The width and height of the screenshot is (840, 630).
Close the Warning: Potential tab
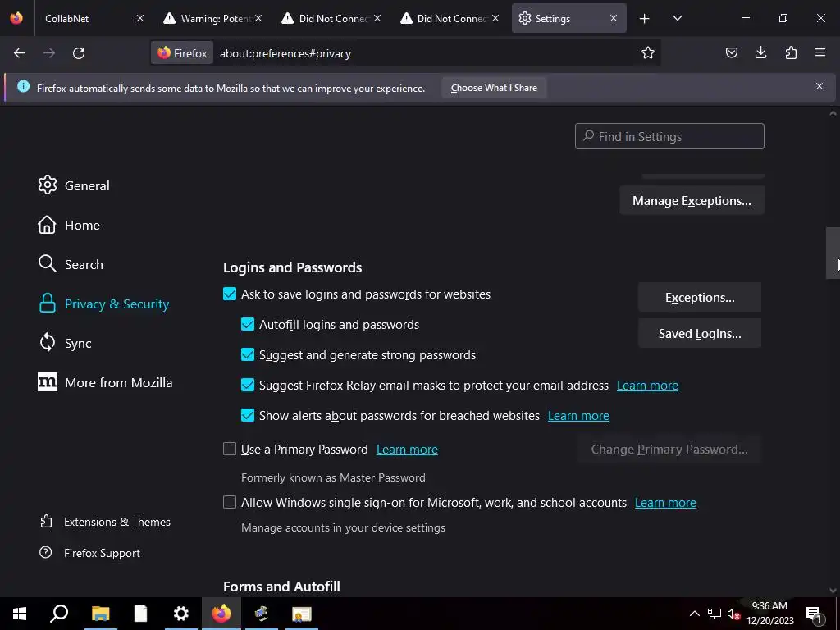258,18
